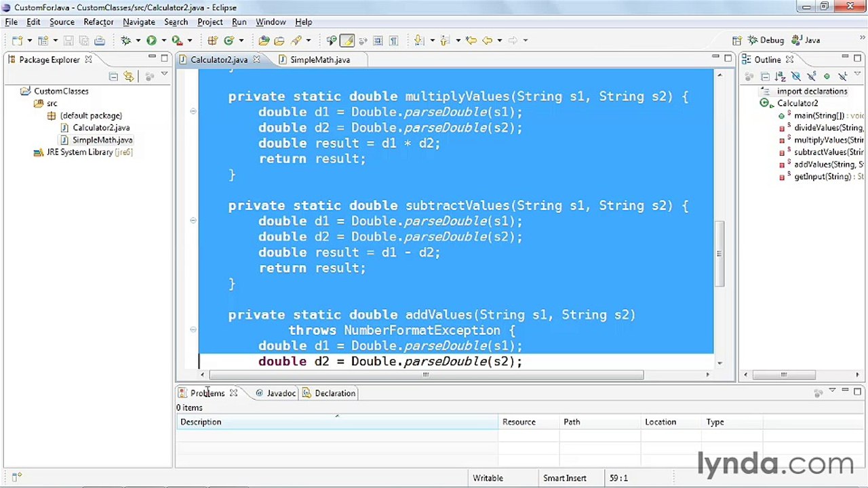
Task: Open the Navigate menu
Action: click(139, 22)
